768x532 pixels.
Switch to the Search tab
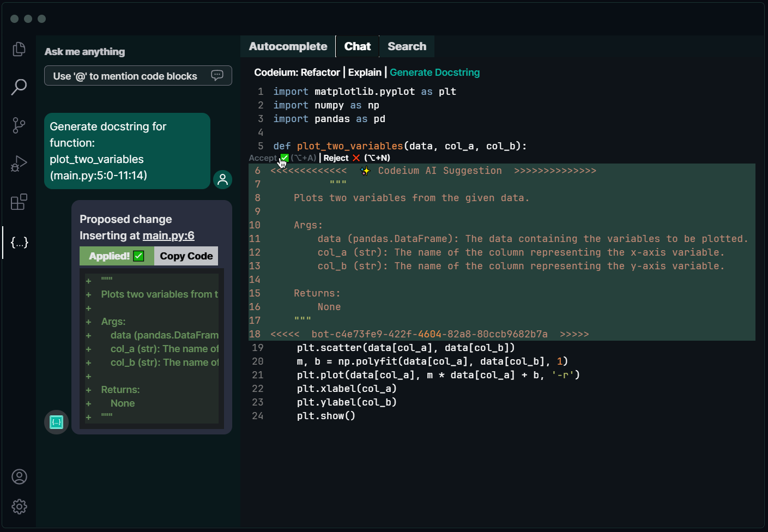407,46
